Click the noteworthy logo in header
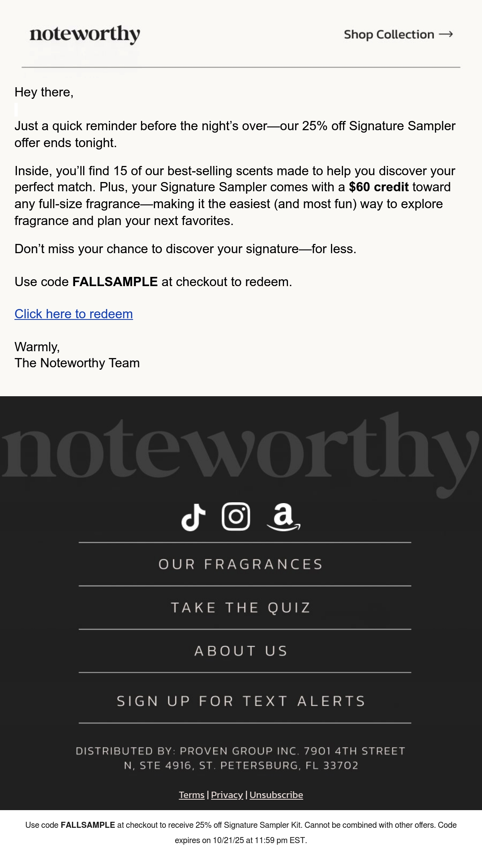This screenshot has height=868, width=482. pyautogui.click(x=85, y=35)
